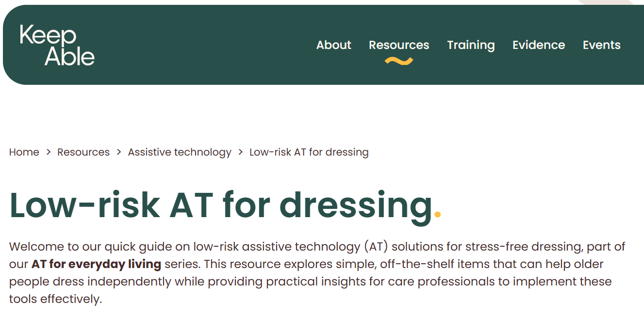Open the Assistive technology breadcrumb link
This screenshot has width=644, height=332.
(179, 152)
